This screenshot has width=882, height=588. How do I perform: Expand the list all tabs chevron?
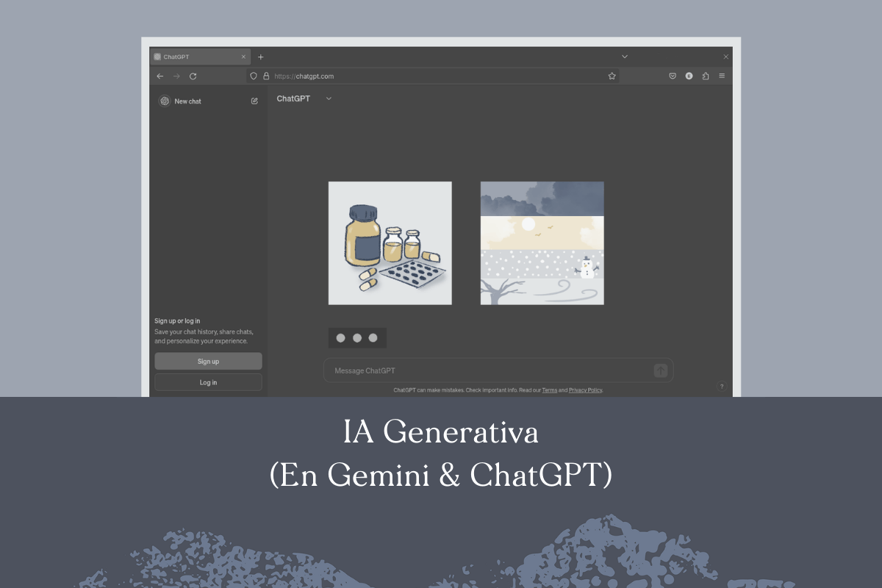coord(625,57)
